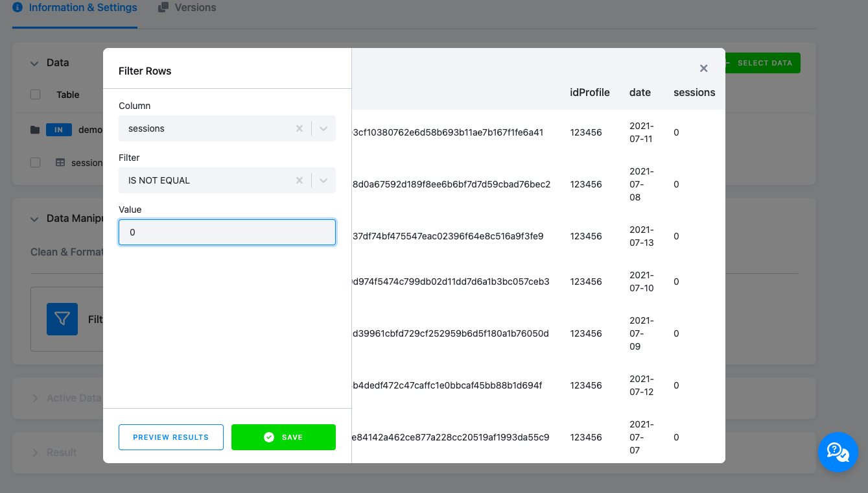
Task: Save the filter settings
Action: pyautogui.click(x=283, y=437)
